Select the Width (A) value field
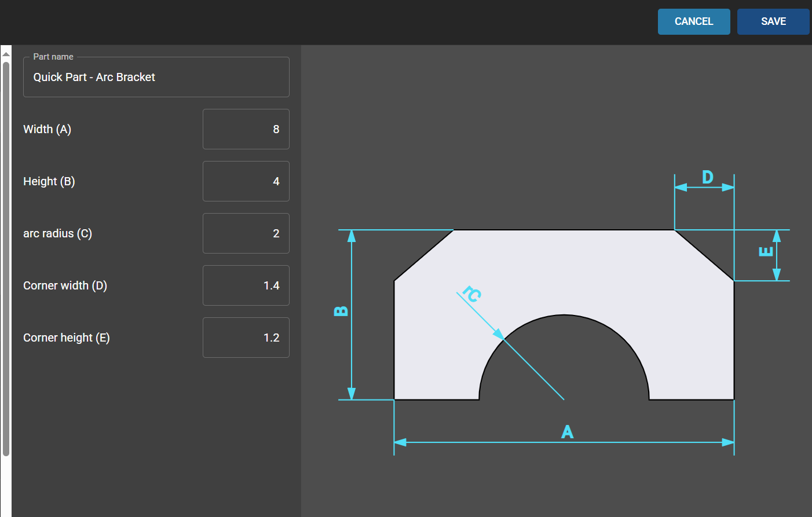This screenshot has width=812, height=517. pos(246,129)
